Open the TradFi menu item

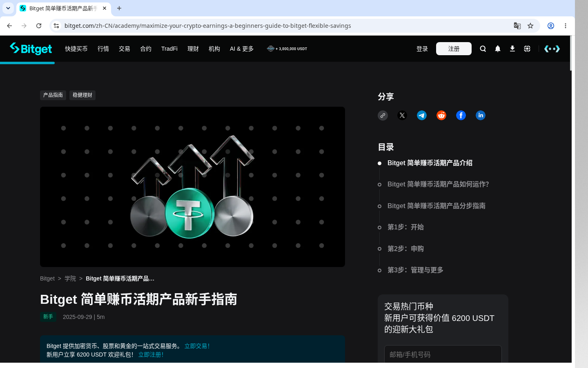(169, 49)
